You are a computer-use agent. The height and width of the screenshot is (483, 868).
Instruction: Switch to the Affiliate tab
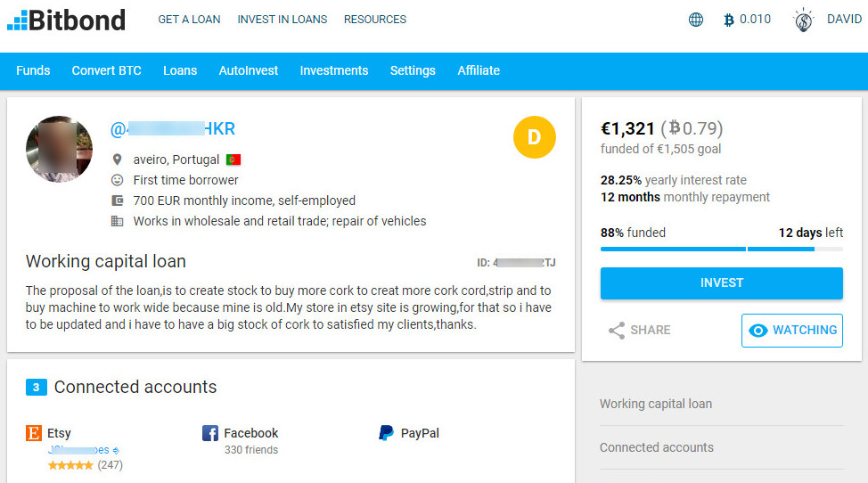[479, 70]
